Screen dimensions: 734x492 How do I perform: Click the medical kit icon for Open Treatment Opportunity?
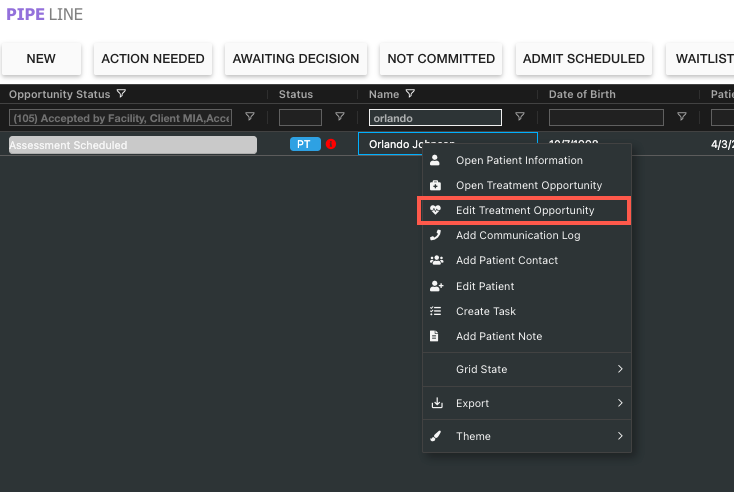(x=435, y=185)
